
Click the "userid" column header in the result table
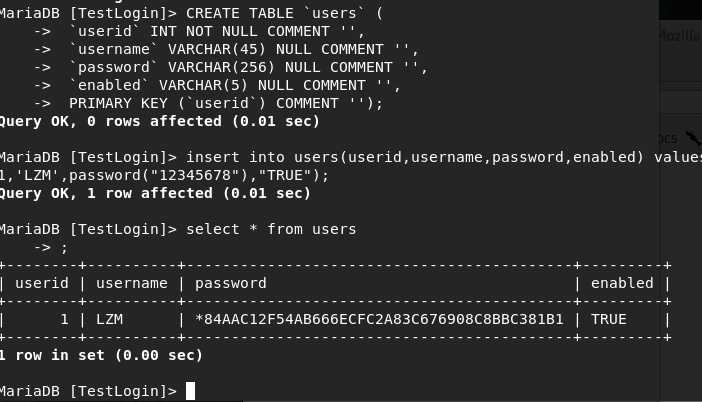(x=42, y=283)
